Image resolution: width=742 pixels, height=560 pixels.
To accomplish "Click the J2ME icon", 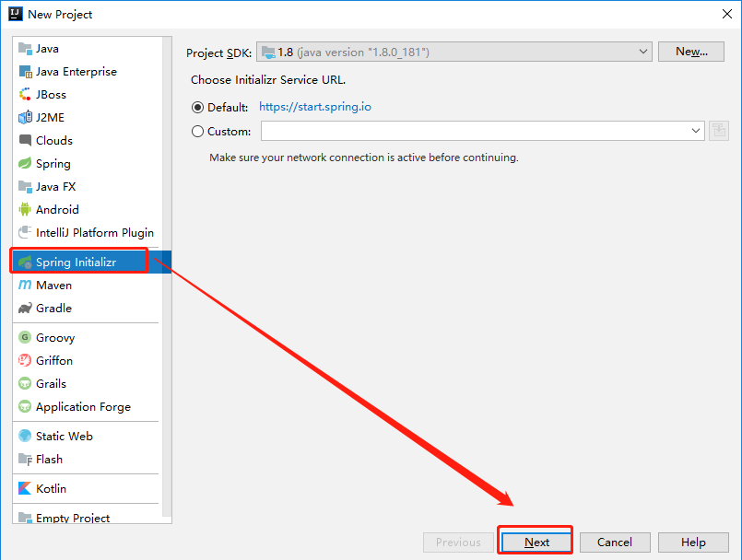I will [x=25, y=117].
